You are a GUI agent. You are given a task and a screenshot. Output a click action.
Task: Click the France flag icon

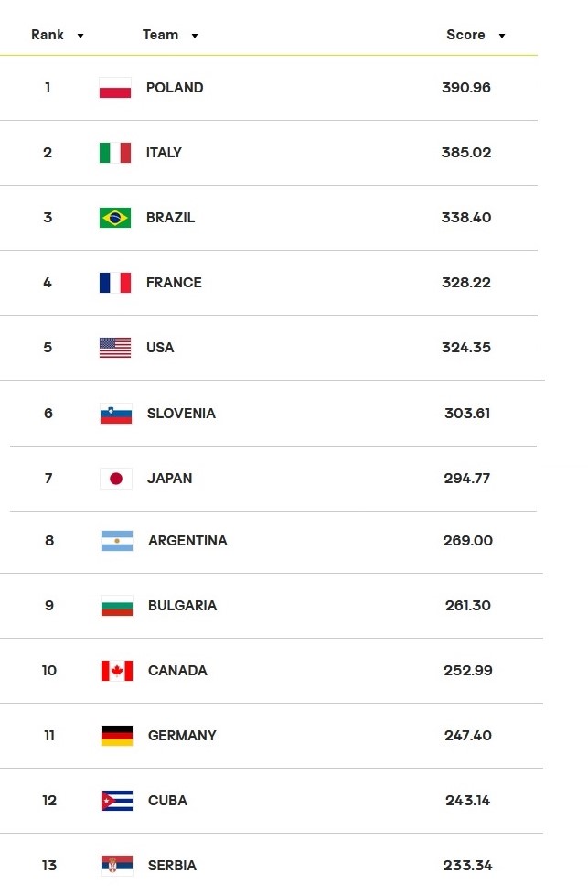[115, 283]
